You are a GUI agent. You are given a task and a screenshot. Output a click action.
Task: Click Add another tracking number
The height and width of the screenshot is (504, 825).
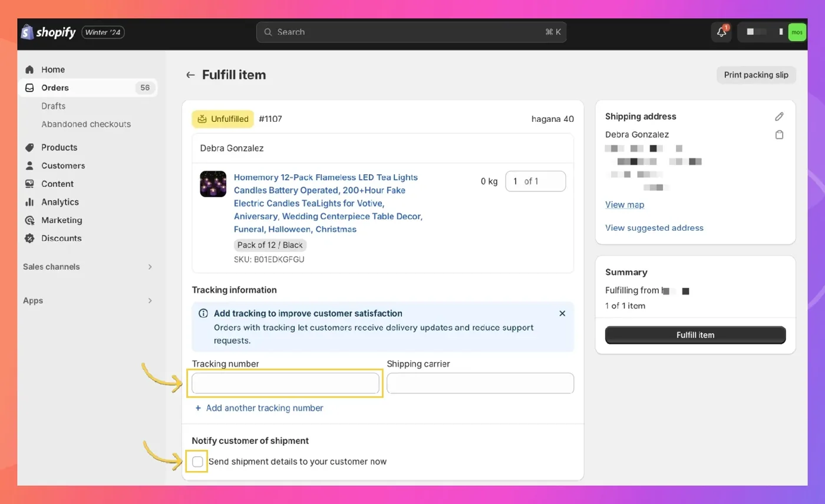(x=259, y=408)
